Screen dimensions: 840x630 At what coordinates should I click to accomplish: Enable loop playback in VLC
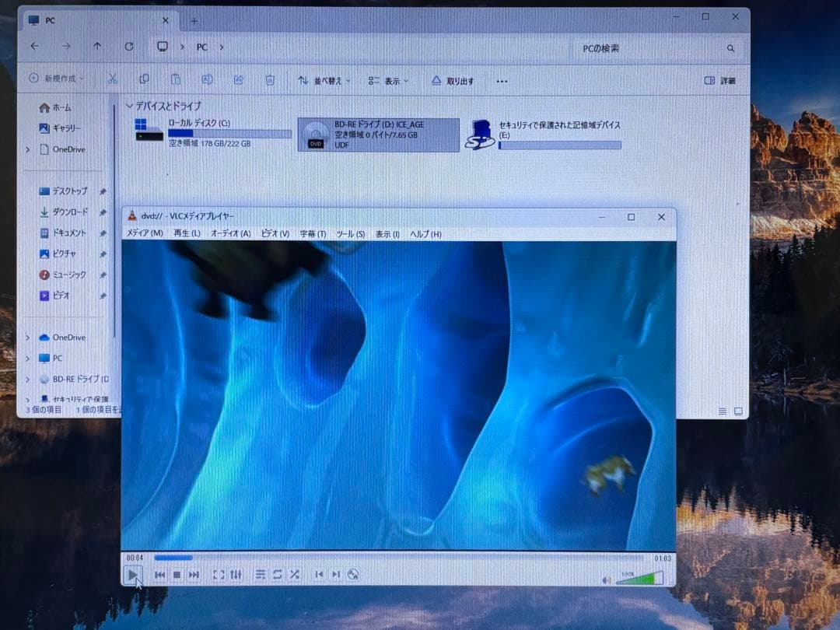click(x=276, y=575)
